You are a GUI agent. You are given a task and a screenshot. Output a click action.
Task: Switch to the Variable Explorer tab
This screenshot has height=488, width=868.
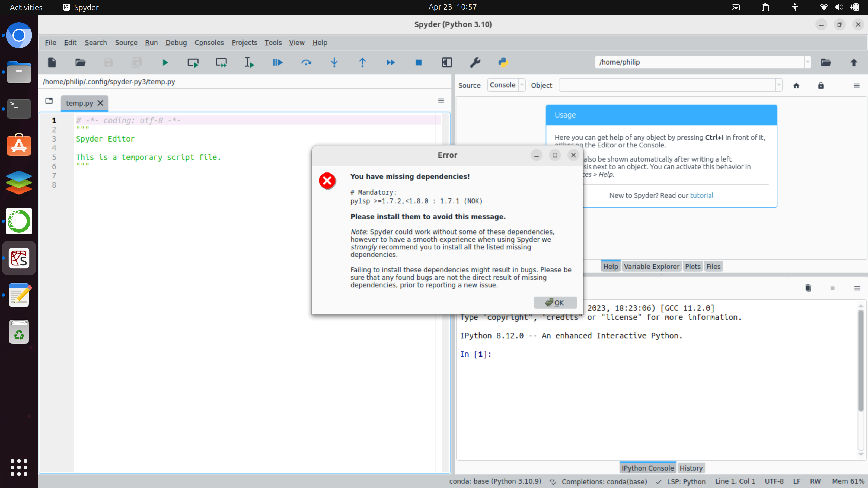[651, 267]
